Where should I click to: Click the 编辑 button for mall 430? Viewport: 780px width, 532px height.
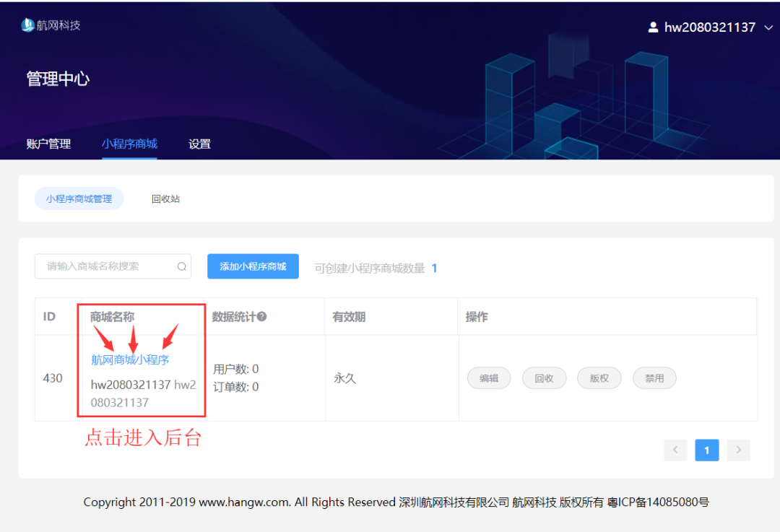[489, 378]
